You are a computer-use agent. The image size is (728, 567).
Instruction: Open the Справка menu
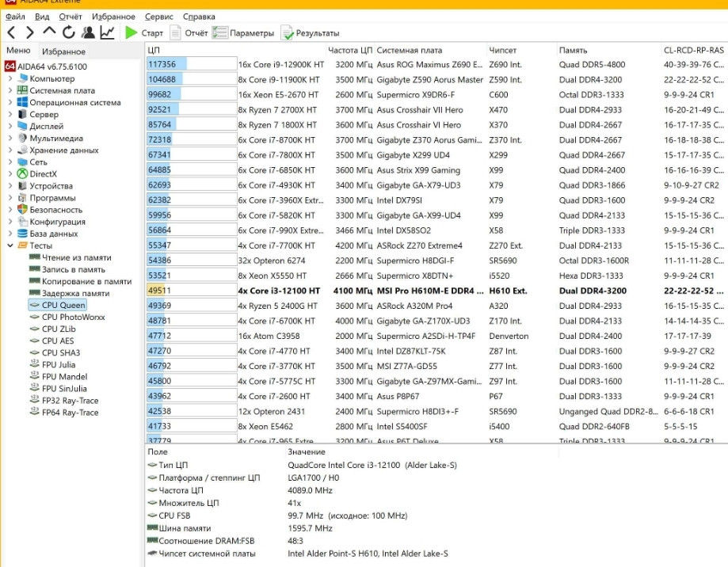click(199, 17)
